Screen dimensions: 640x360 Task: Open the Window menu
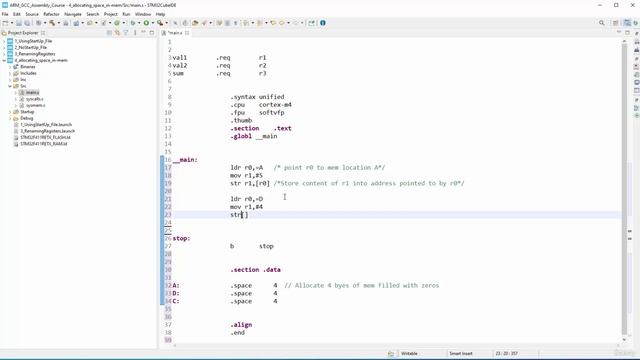click(x=143, y=14)
